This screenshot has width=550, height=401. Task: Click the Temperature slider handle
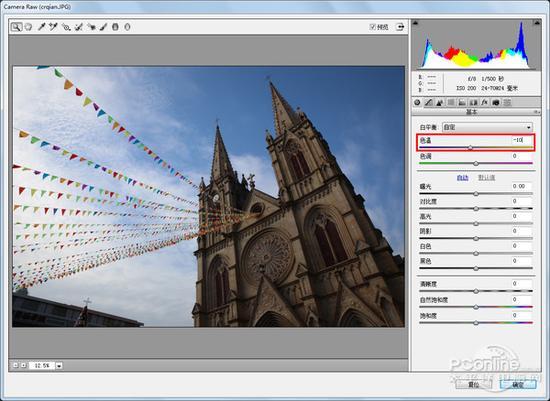(x=470, y=148)
